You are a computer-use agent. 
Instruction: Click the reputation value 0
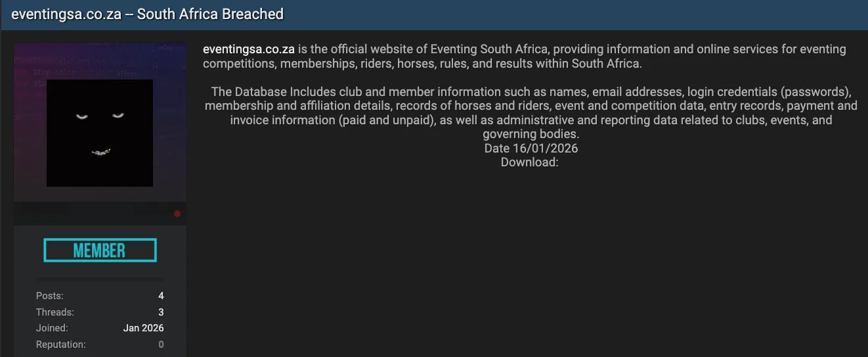click(161, 345)
